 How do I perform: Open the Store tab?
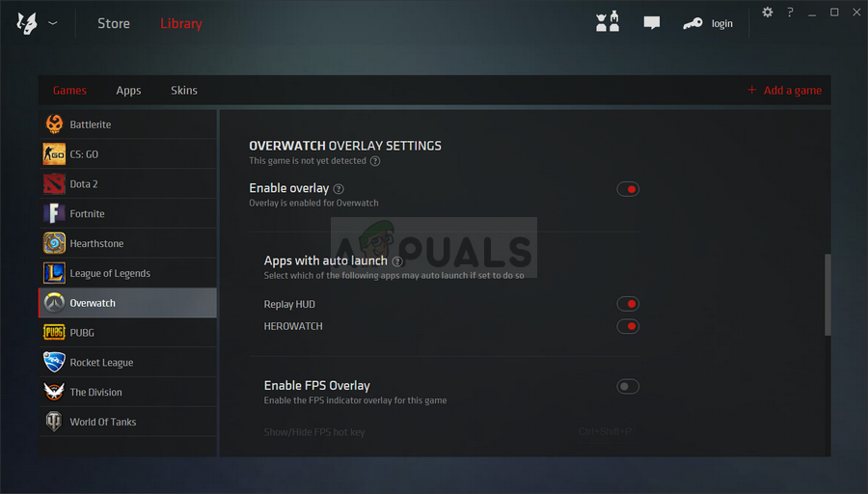click(x=114, y=23)
